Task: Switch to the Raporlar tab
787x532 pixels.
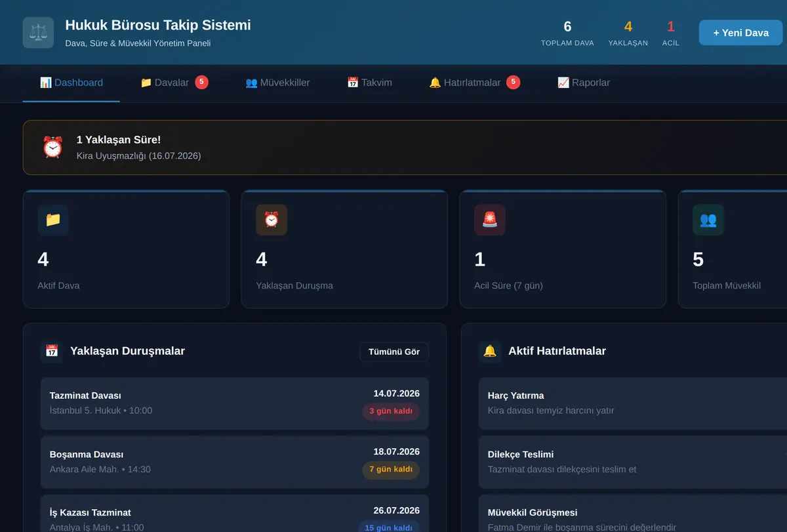Action: [x=584, y=83]
